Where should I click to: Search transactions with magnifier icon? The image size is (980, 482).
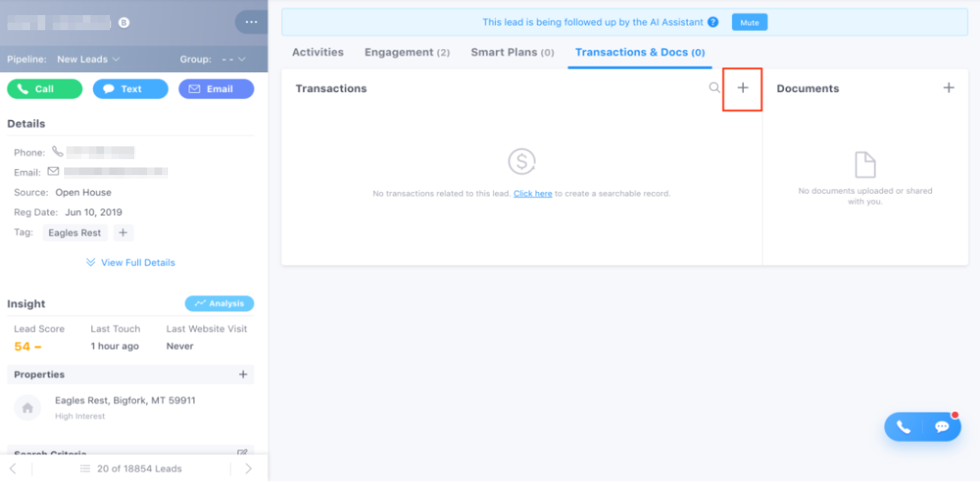click(x=715, y=88)
